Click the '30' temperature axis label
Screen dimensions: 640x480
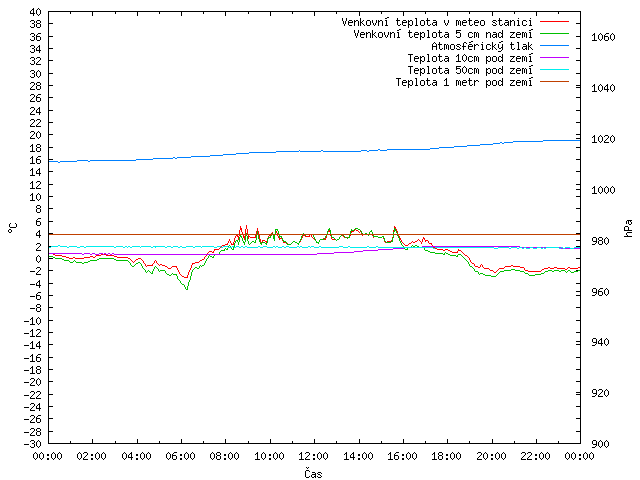[36, 74]
